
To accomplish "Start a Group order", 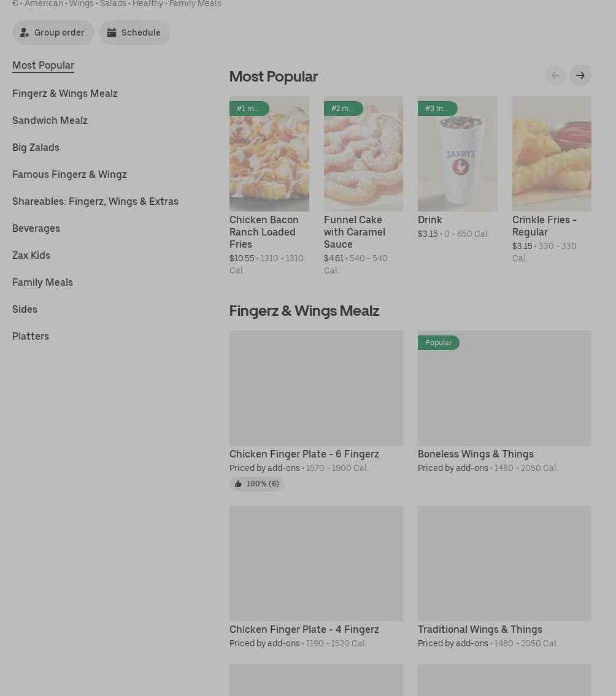I will 53,33.
